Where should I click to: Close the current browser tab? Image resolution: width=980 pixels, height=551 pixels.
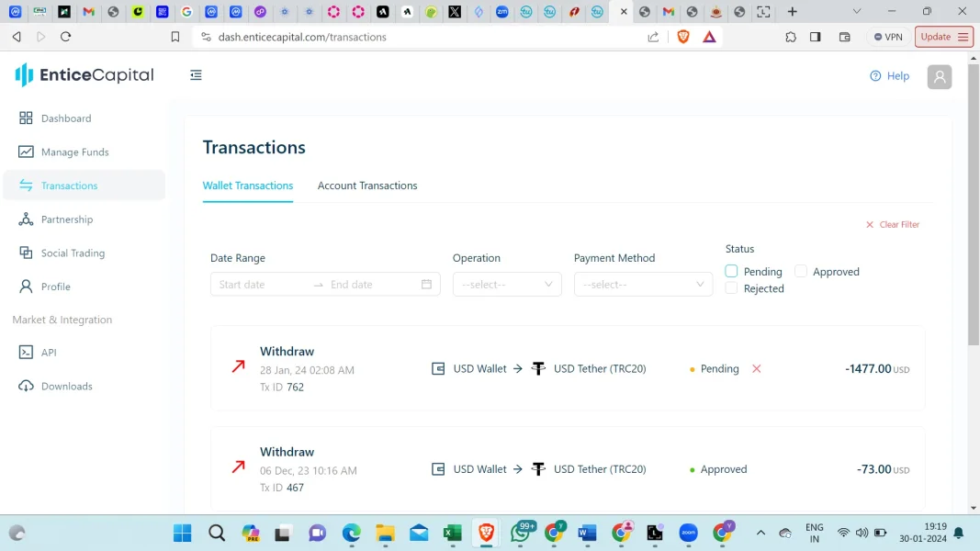tap(623, 11)
